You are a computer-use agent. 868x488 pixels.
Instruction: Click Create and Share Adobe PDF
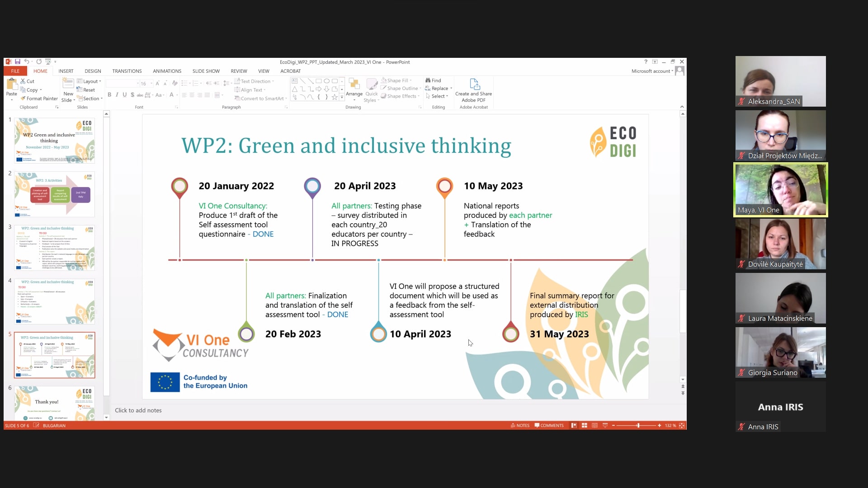click(x=473, y=90)
